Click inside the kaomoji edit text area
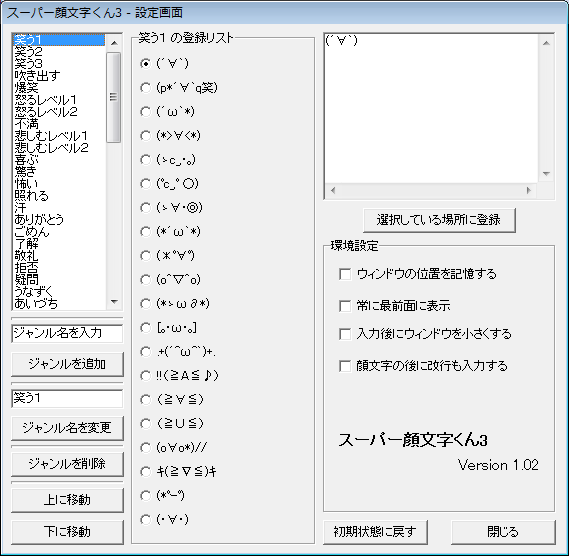 click(x=431, y=109)
